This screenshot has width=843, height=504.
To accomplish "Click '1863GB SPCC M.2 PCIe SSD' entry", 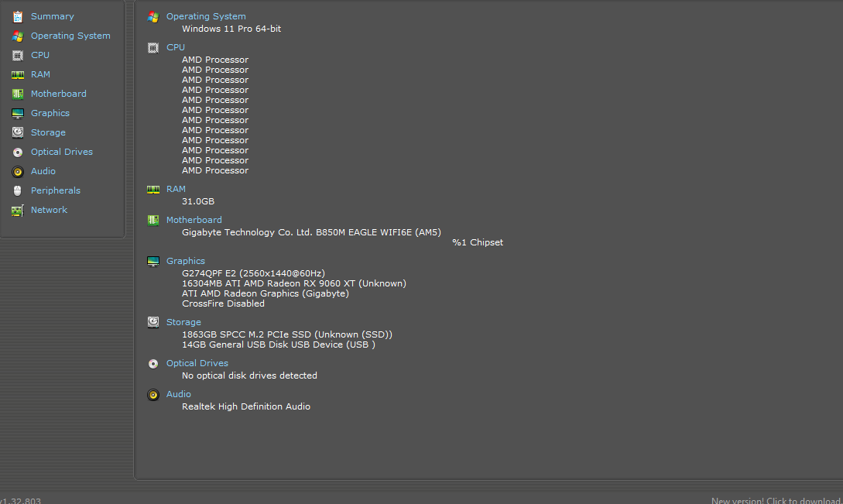I will click(287, 334).
